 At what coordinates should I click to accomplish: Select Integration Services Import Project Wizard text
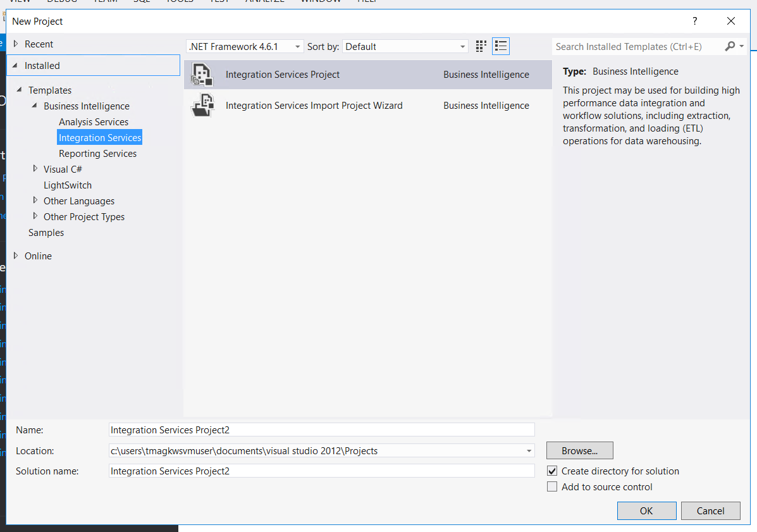click(x=314, y=106)
